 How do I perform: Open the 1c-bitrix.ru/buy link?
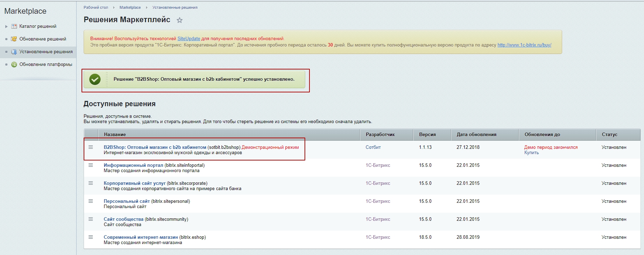click(x=524, y=45)
